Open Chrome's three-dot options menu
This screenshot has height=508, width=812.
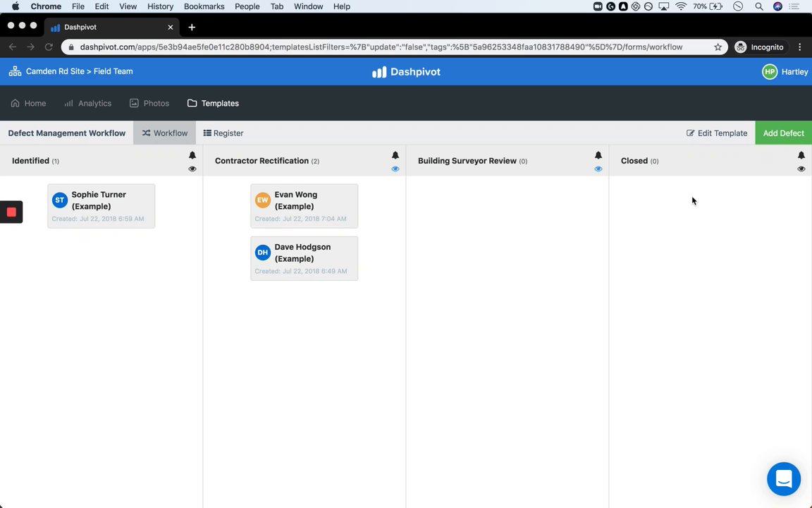799,47
